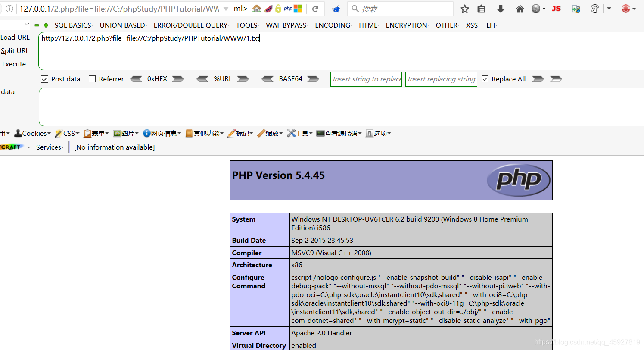Open the ERROR/DOUBLE QUERY dropdown
This screenshot has width=644, height=350.
192,25
